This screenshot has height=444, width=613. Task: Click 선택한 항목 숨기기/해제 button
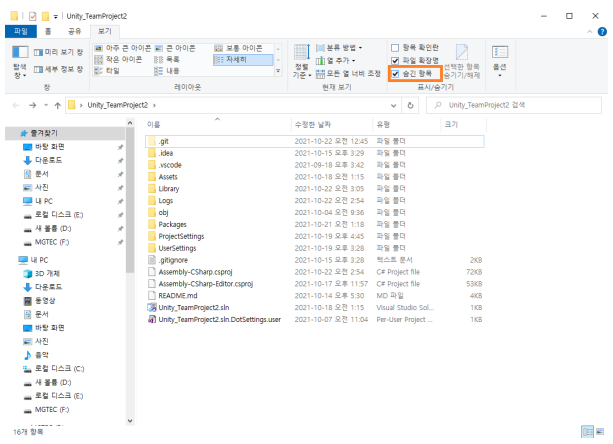coord(462,62)
